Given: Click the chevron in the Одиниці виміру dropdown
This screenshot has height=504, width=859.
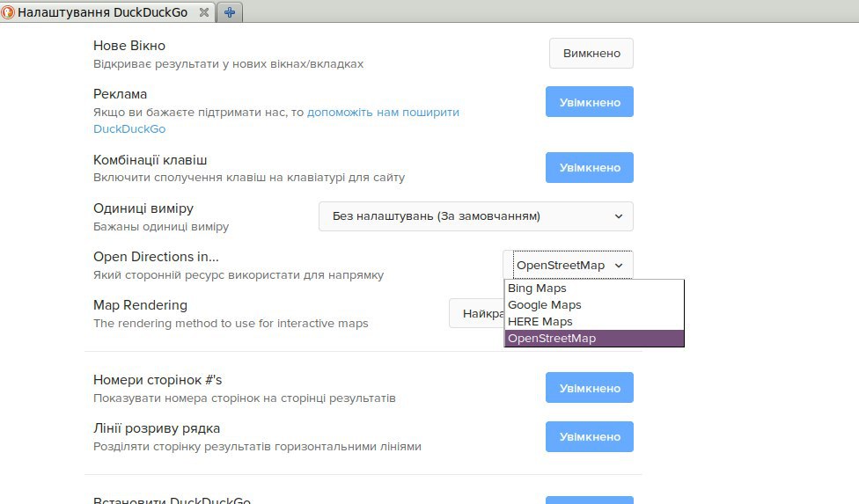Looking at the screenshot, I should [619, 216].
